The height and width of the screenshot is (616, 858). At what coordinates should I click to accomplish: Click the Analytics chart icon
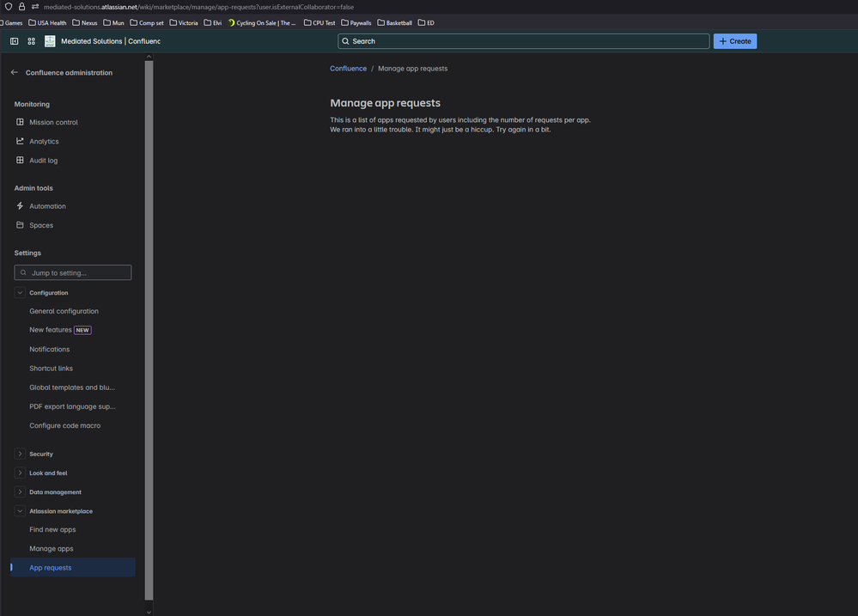coord(20,141)
